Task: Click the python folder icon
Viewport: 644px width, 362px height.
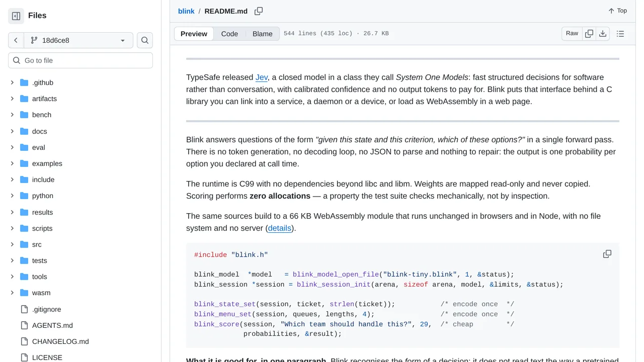Action: [x=24, y=196]
